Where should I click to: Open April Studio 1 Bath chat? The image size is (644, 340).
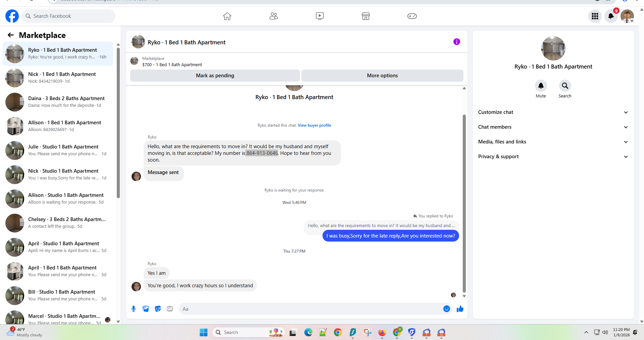click(58, 247)
